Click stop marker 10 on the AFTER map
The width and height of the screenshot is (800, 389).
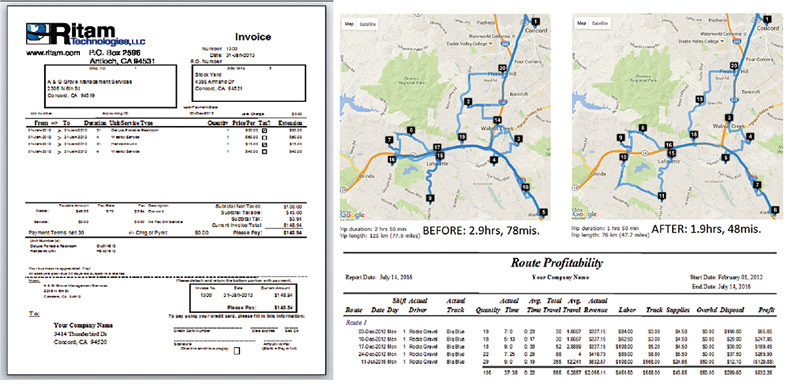[x=623, y=158]
